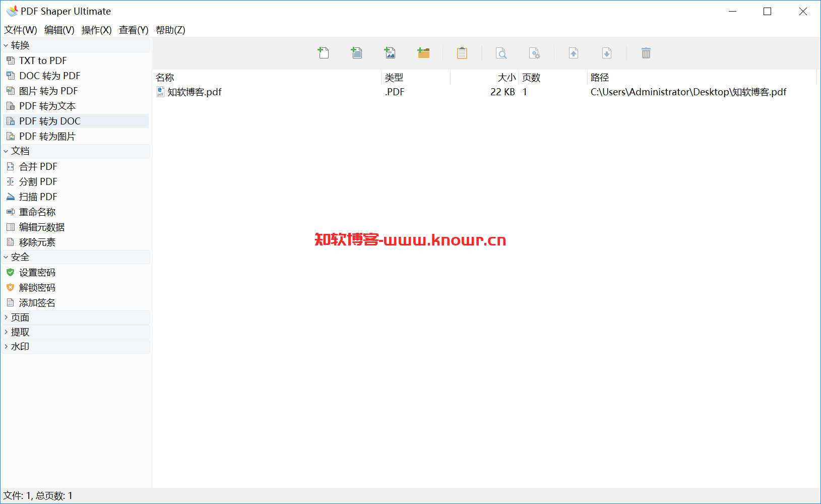Viewport: 821px width, 504px height.
Task: Expand the 水印 section
Action: coord(6,347)
